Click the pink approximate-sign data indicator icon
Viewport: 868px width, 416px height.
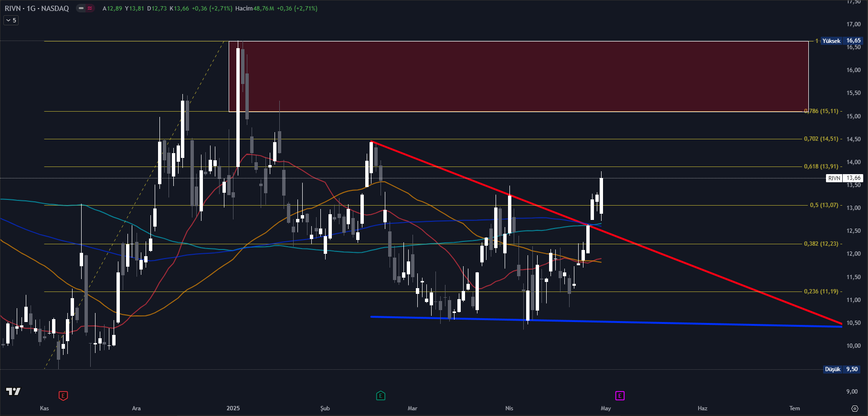point(90,8)
